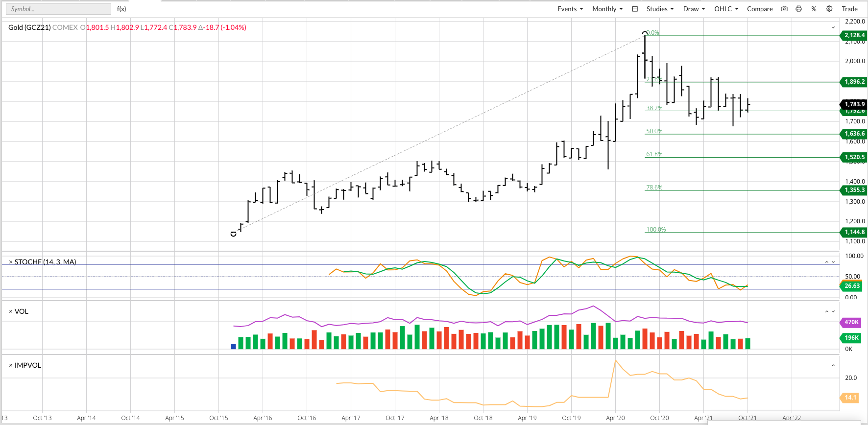Screen dimensions: 868x425
Task: Close the VOL study panel
Action: [x=11, y=312]
